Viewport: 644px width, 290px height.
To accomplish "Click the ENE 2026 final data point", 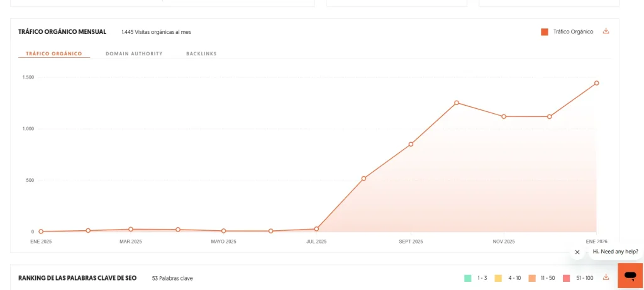I will click(596, 83).
